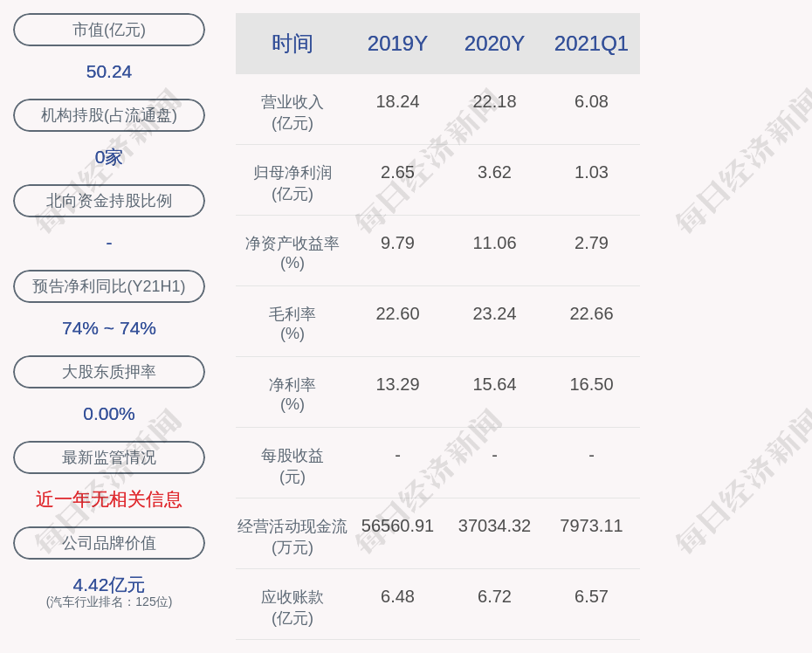812x653 pixels.
Task: Click the 北向资金持股比例 pill label
Action: point(109,201)
